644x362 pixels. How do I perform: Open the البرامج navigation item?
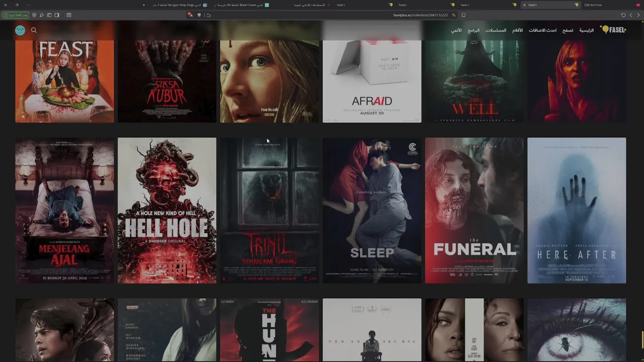[473, 30]
